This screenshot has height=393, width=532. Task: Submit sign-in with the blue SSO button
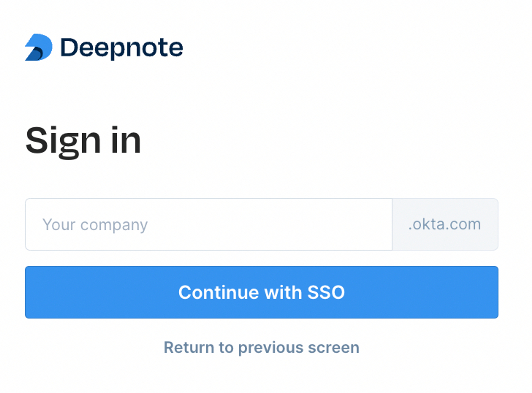click(x=261, y=292)
